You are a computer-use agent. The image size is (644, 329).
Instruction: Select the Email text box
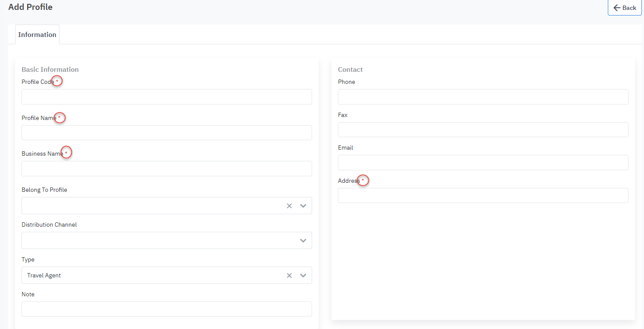point(483,163)
